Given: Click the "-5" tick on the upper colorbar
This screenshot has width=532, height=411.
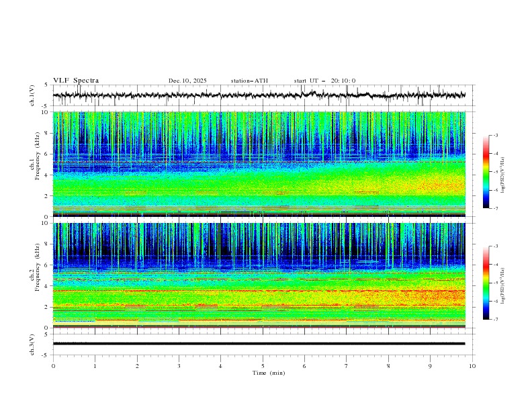Looking at the screenshot, I should click(x=496, y=172).
